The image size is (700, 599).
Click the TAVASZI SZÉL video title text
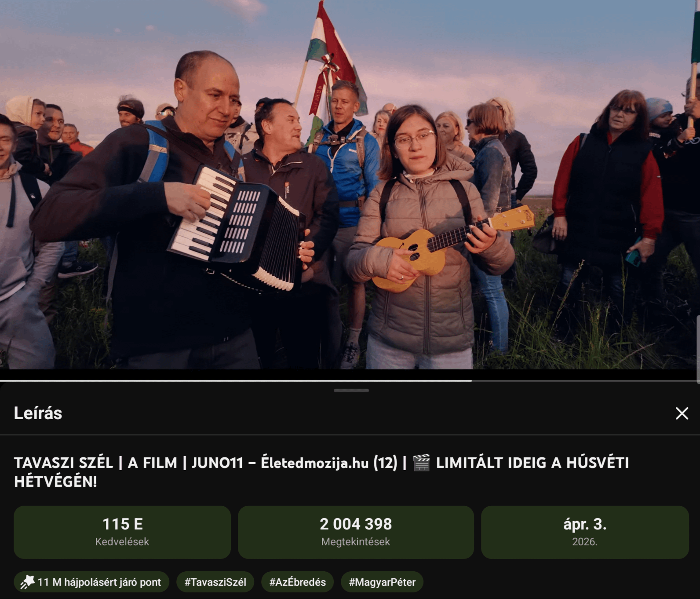[x=321, y=472]
